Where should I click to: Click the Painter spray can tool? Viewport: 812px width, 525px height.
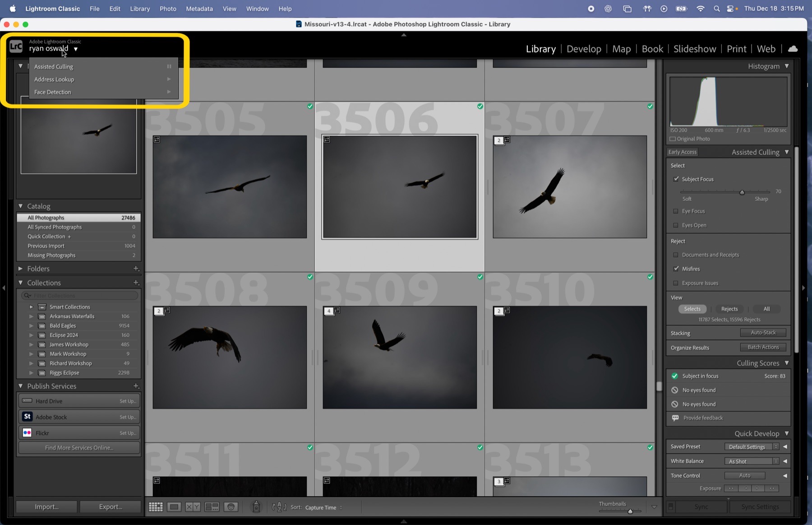[256, 506]
